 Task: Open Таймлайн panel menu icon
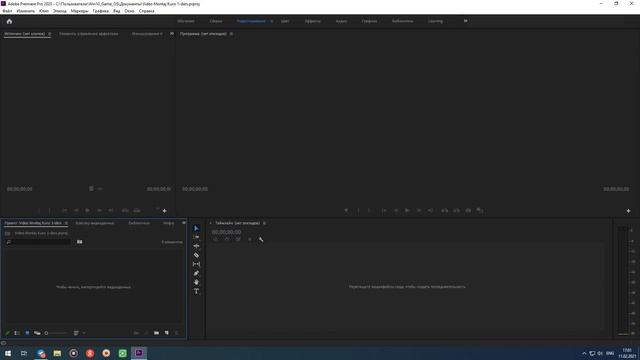click(x=264, y=223)
